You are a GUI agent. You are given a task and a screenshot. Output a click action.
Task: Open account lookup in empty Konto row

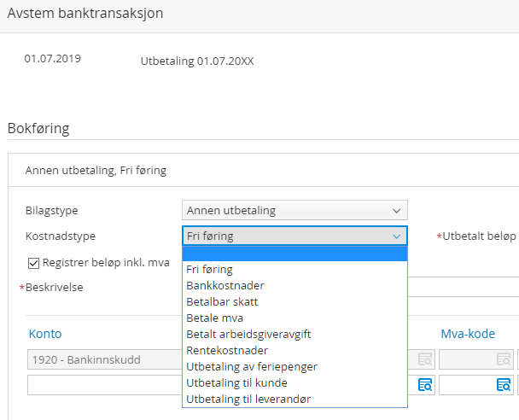click(x=424, y=385)
